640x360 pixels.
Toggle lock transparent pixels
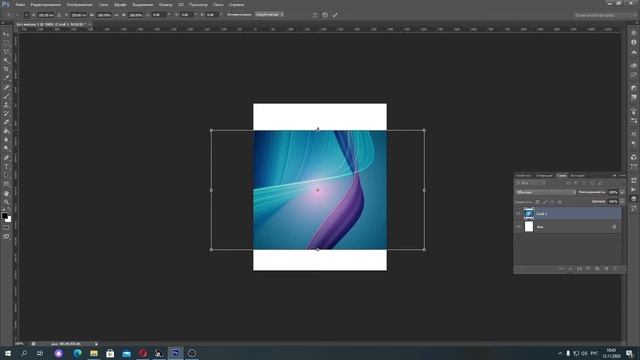537,202
